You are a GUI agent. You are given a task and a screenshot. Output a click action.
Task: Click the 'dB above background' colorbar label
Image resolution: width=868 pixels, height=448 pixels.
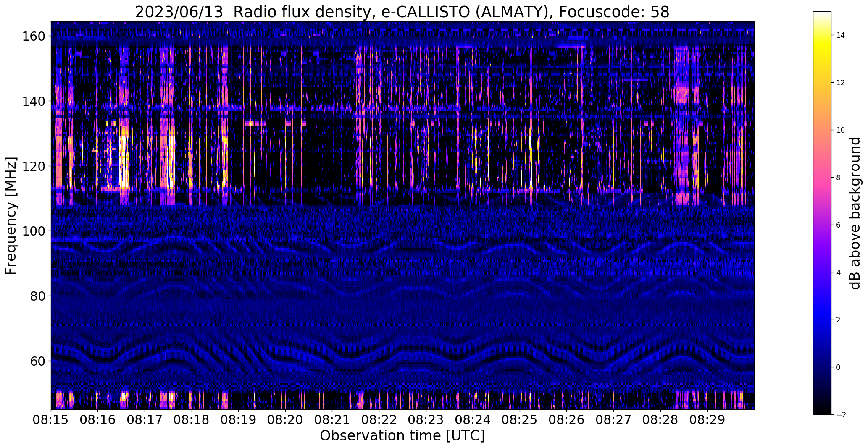pyautogui.click(x=855, y=213)
